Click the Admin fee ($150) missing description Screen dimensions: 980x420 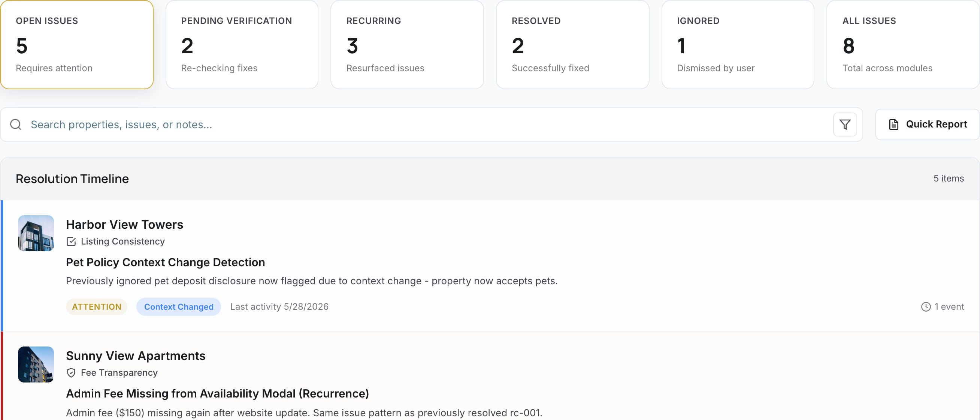[x=304, y=413]
